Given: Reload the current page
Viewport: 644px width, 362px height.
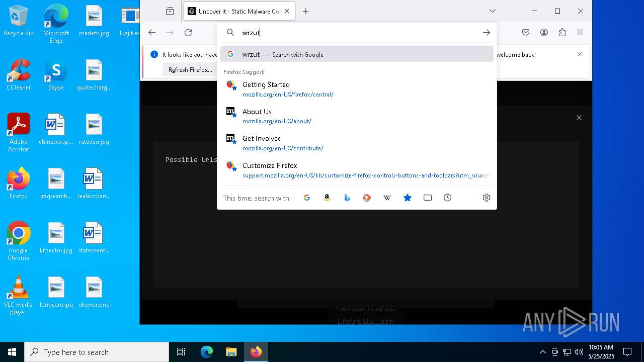Looking at the screenshot, I should coord(188,32).
